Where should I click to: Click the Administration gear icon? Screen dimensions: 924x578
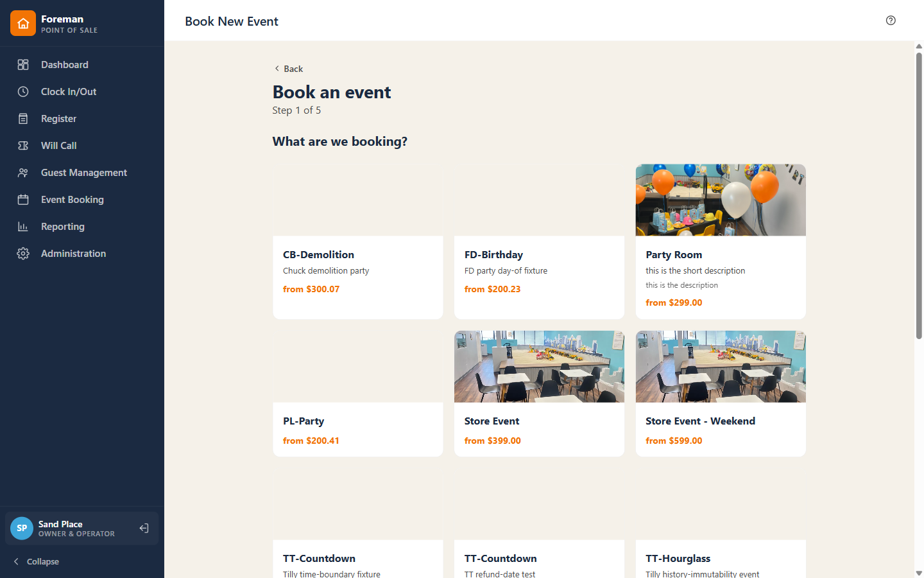pyautogui.click(x=23, y=254)
